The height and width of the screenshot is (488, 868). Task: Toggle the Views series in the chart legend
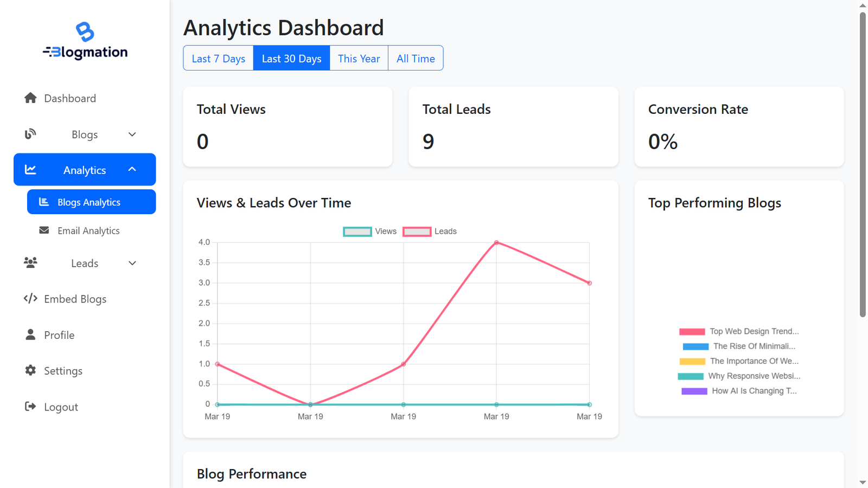[x=370, y=231]
